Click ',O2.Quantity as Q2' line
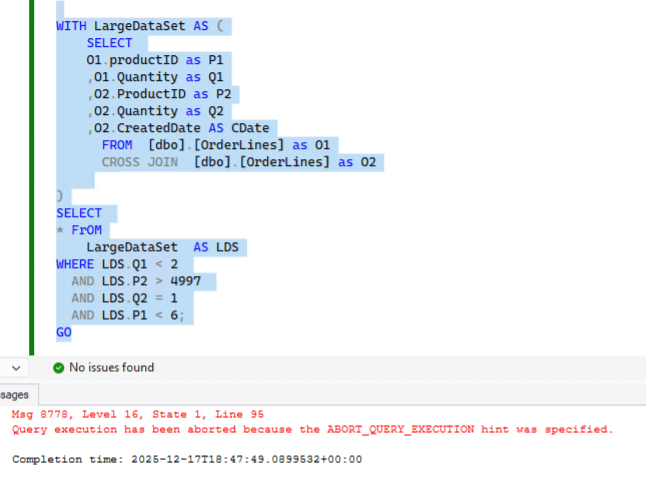Viewport: 646px width, 478px height. (x=155, y=111)
